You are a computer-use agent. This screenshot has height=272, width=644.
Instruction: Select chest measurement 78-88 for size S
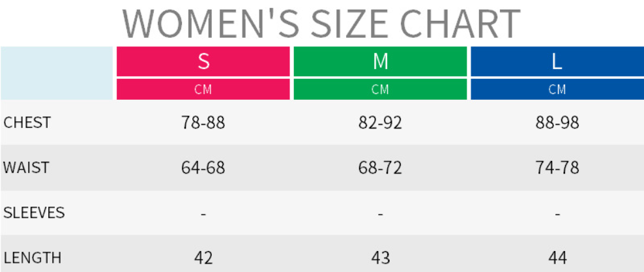pyautogui.click(x=203, y=123)
